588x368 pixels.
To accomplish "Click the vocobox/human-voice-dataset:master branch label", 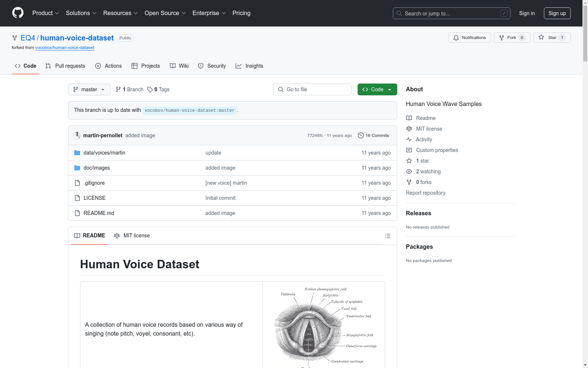I will coord(190,110).
